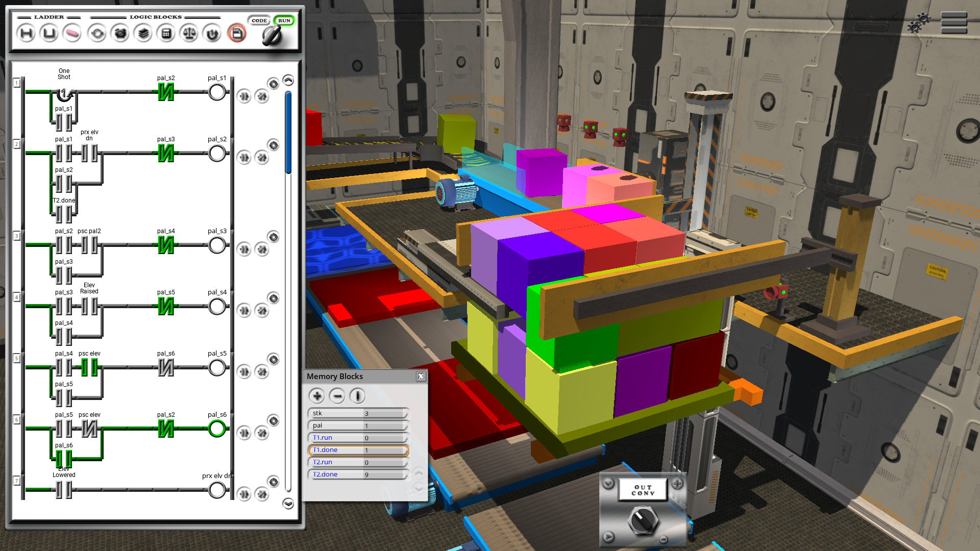Click the CODE button to view code
The image size is (980, 551).
(258, 20)
